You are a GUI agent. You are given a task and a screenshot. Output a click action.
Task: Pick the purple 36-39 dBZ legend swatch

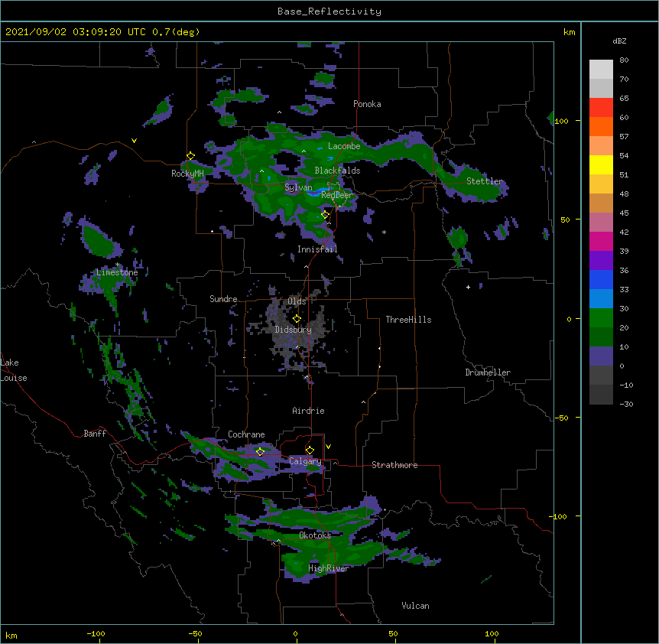[601, 260]
